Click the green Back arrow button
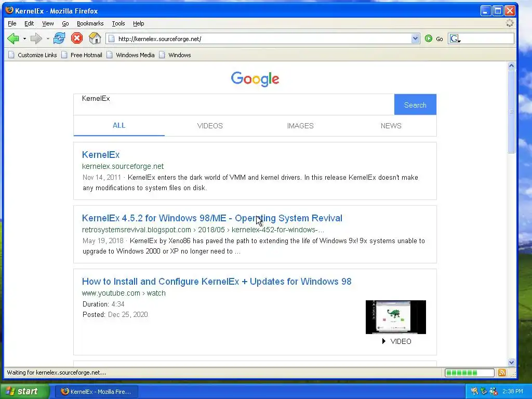Screen dimensions: 532x399 click(13, 38)
